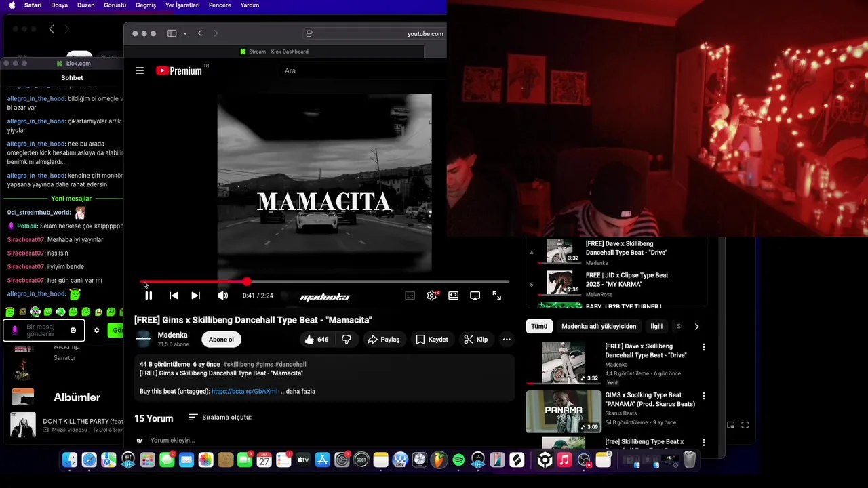
Task: Open #dancehall hashtag link
Action: (x=291, y=365)
